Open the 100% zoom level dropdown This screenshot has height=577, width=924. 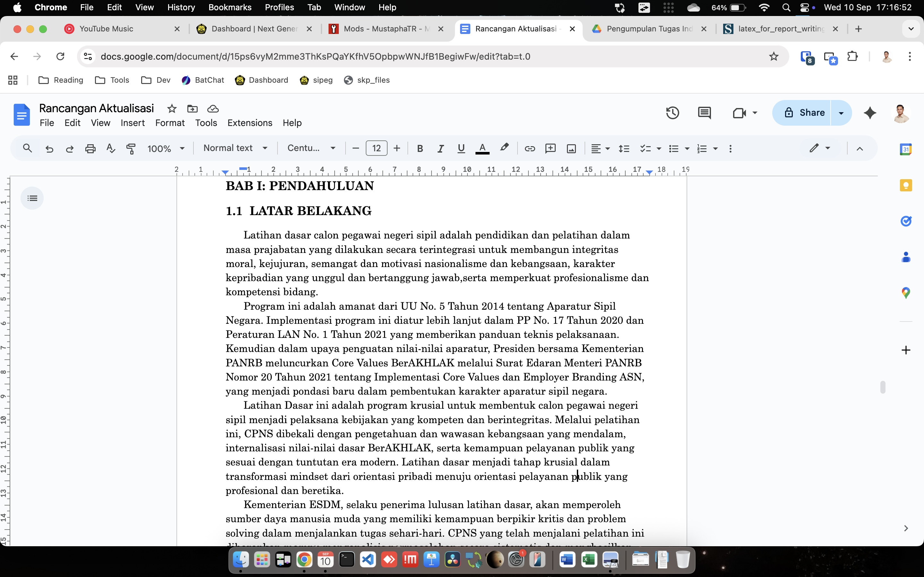point(166,148)
